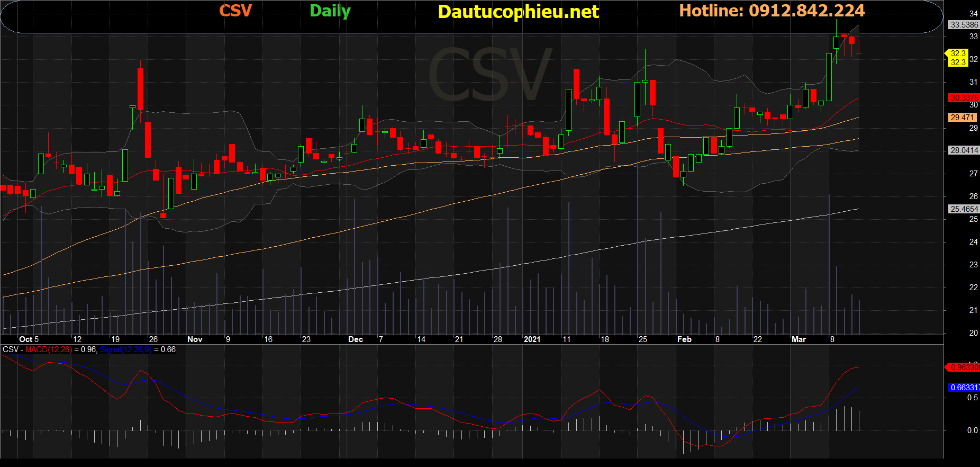Viewport: 980px width, 467px height.
Task: Click the Mar date label
Action: coord(798,339)
